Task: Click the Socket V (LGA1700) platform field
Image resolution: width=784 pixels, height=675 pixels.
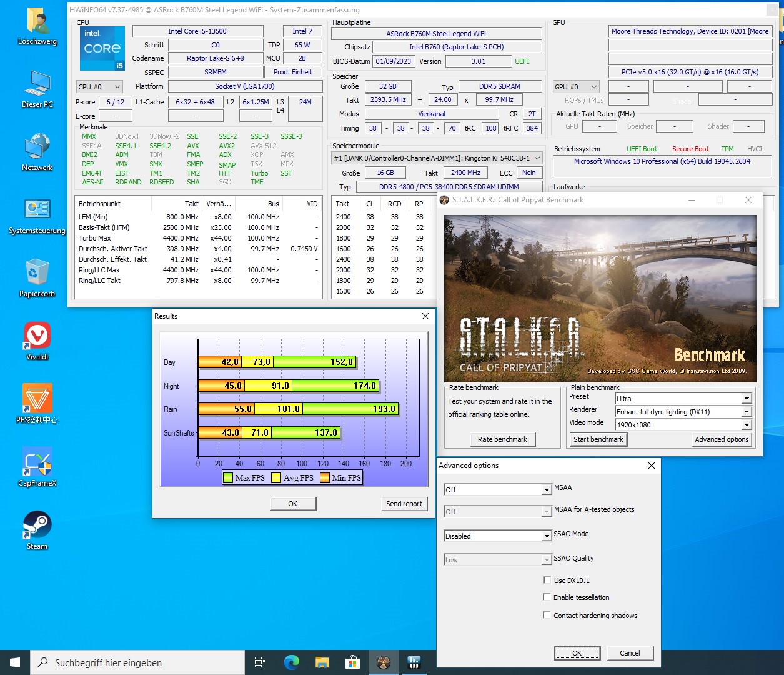Action: (244, 86)
